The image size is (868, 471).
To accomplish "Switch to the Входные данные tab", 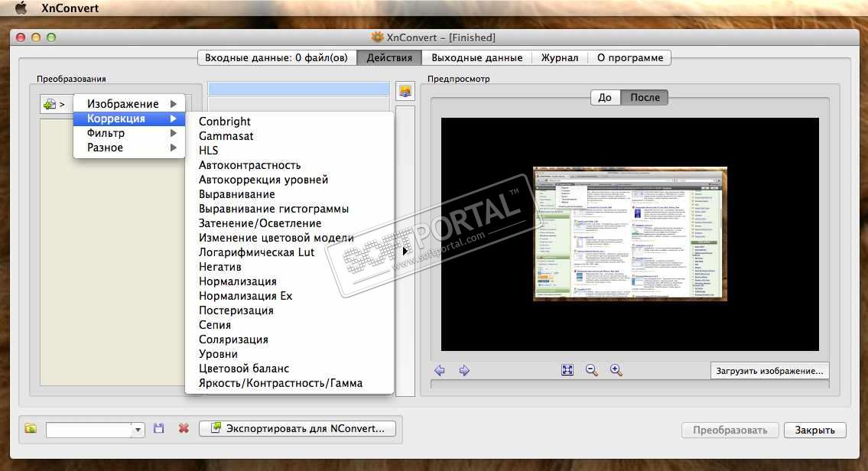I will (x=276, y=57).
